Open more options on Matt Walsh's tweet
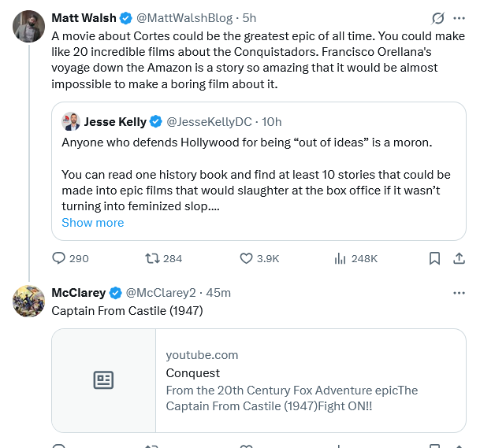The width and height of the screenshot is (480, 448). coord(460,18)
